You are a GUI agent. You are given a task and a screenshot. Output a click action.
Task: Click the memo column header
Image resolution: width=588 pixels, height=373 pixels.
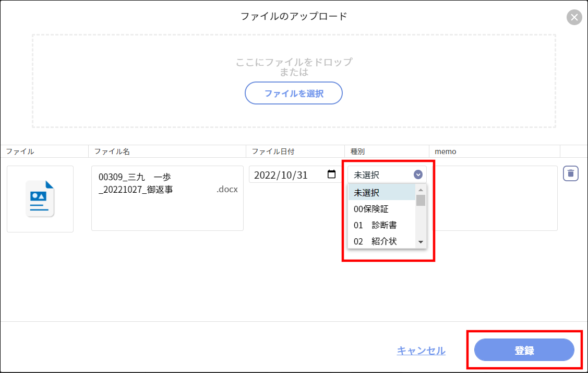[x=445, y=151]
